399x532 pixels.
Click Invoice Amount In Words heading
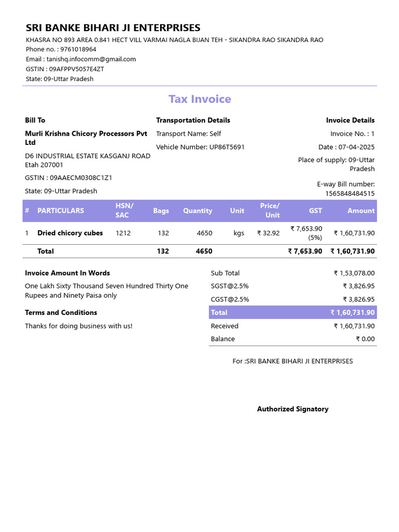[x=67, y=273]
